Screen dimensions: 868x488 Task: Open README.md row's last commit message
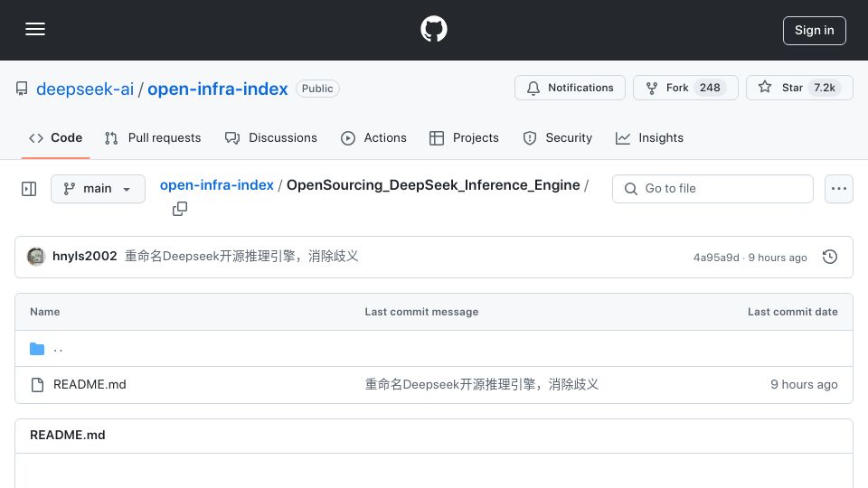[x=482, y=385]
